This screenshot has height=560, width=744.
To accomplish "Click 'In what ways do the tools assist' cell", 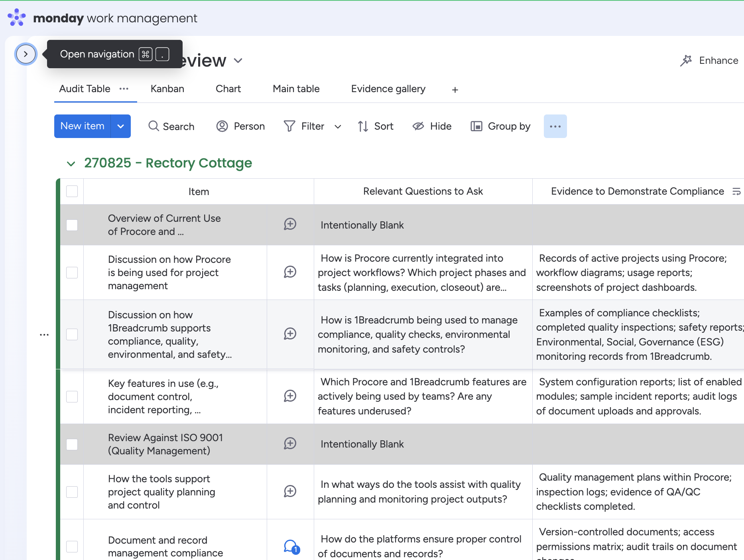I will coord(423,492).
